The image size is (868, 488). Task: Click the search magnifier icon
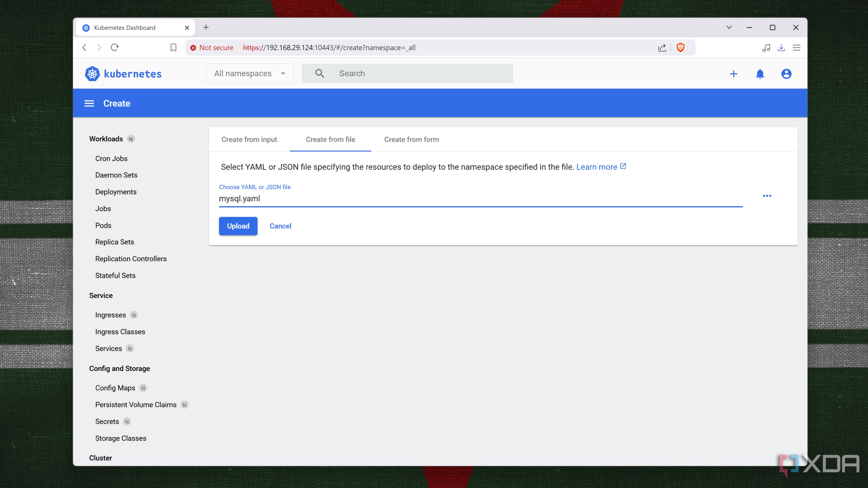point(319,73)
